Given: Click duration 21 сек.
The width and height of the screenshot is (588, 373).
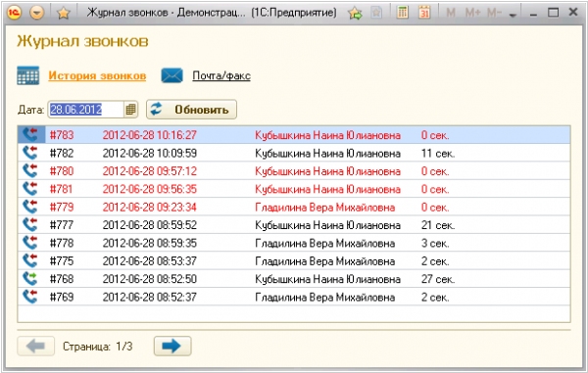Looking at the screenshot, I should coord(438,225).
